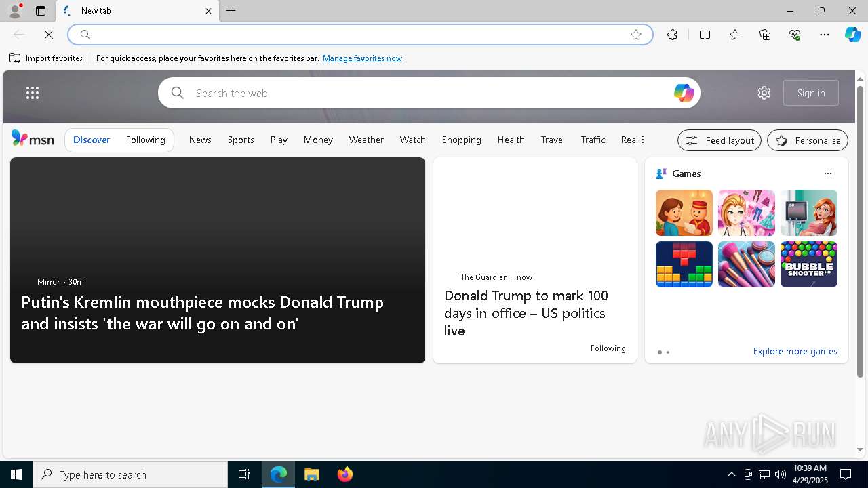Go to the msn logo home
868x488 pixels.
(x=33, y=138)
